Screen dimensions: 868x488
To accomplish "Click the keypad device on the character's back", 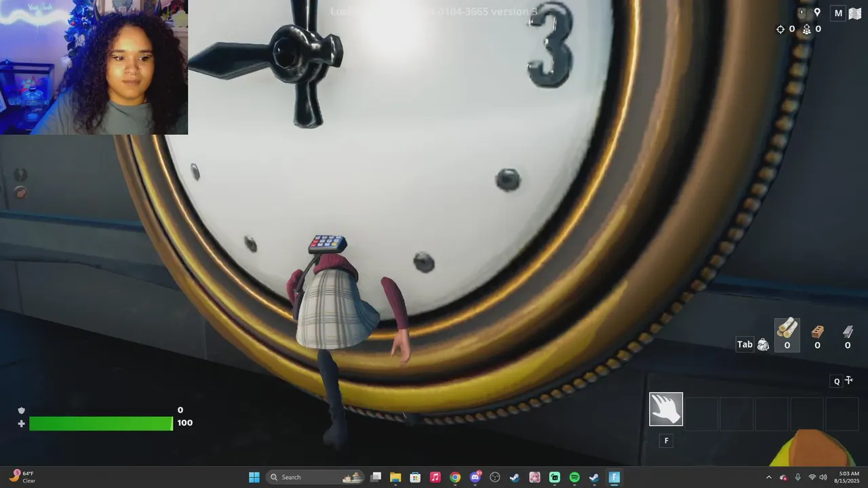I will [x=328, y=244].
